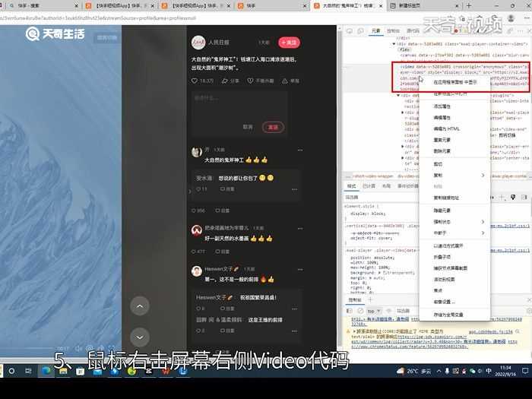Click transparent background color swatch

[x=385, y=272]
